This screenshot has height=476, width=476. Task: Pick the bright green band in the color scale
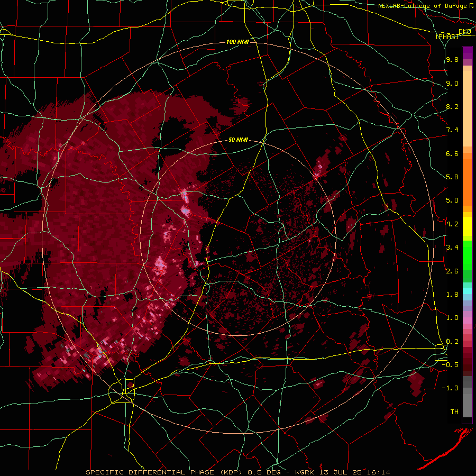coord(467,255)
